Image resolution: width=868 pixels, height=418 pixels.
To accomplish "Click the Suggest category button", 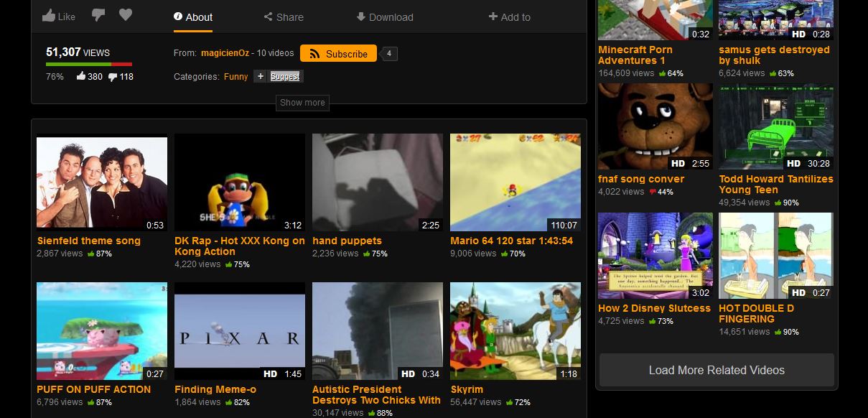I will pos(286,76).
